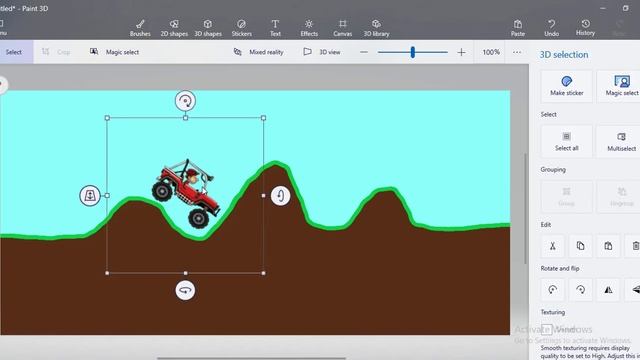Toggle the 3D view
The width and height of the screenshot is (640, 360).
pyautogui.click(x=322, y=52)
